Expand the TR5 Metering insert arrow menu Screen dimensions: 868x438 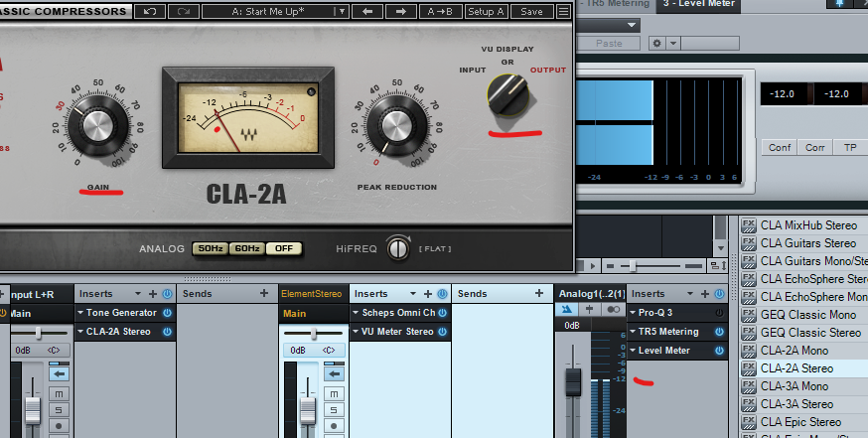633,332
